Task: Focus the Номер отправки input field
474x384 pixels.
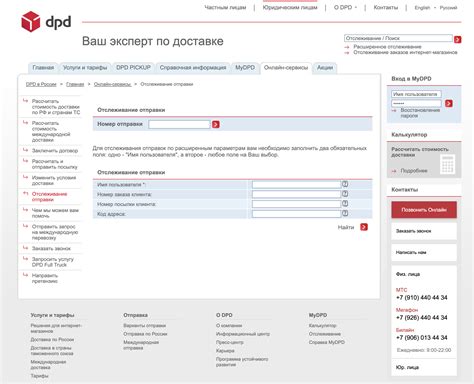Action: coord(179,124)
